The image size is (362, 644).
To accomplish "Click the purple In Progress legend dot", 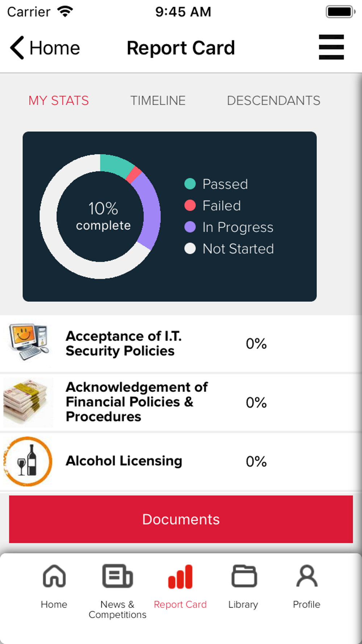I will [x=190, y=227].
